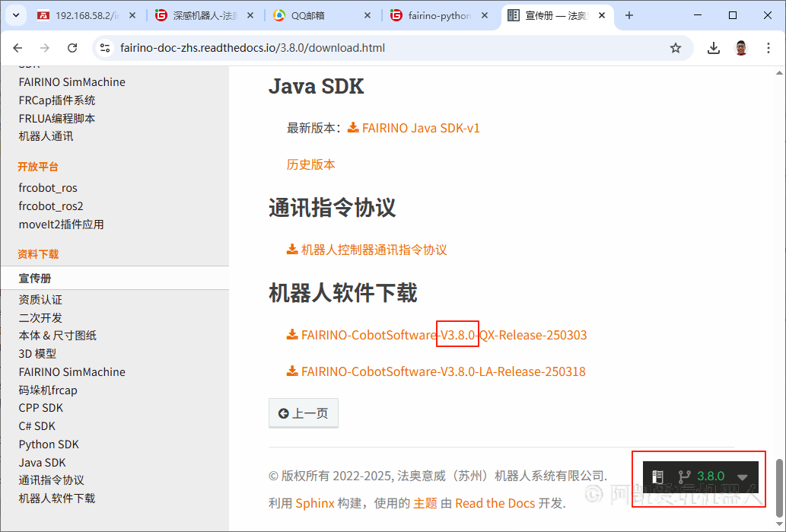Bookmark this page with star icon

click(x=675, y=48)
